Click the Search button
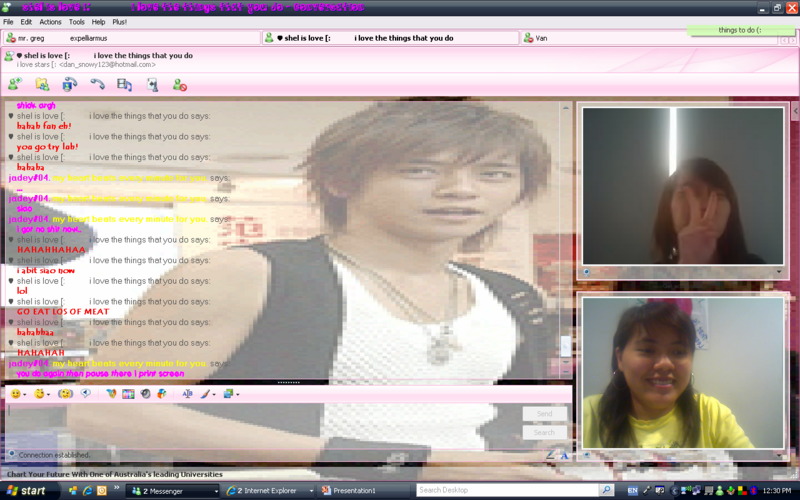Image resolution: width=800 pixels, height=500 pixels. pyautogui.click(x=544, y=433)
